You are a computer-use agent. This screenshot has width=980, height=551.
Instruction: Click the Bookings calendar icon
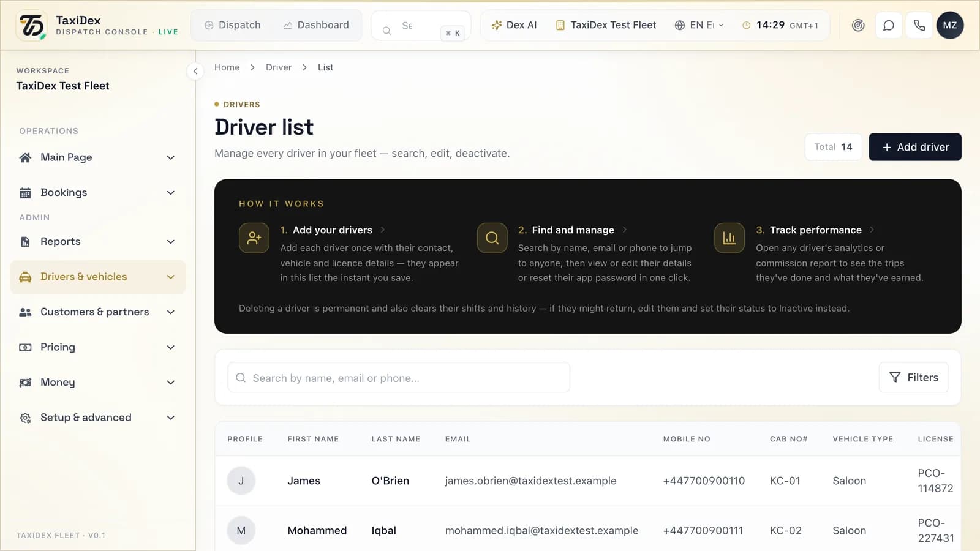click(x=25, y=193)
